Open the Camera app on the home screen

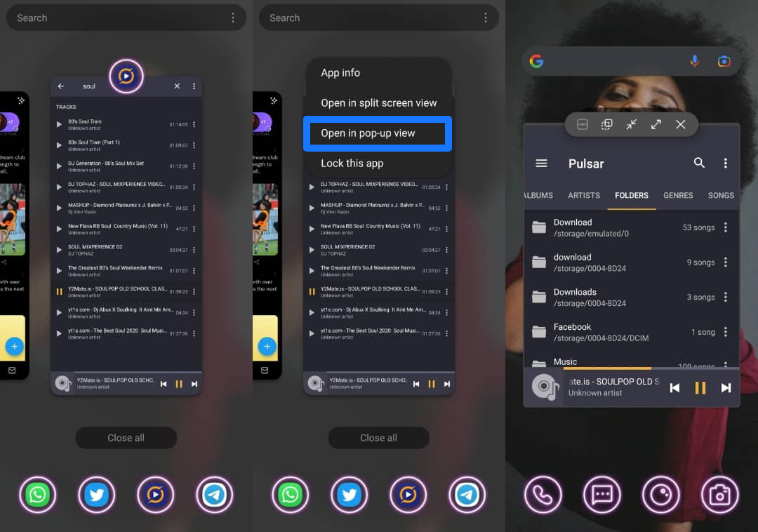(720, 495)
